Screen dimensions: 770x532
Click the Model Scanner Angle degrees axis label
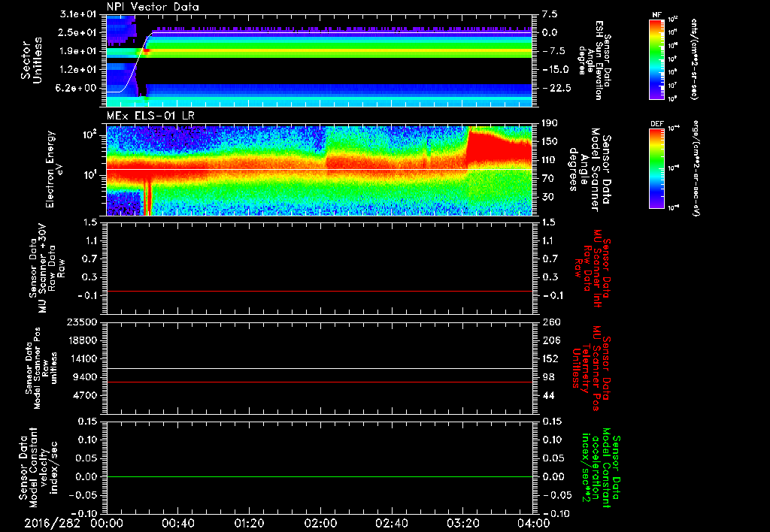tap(590, 170)
